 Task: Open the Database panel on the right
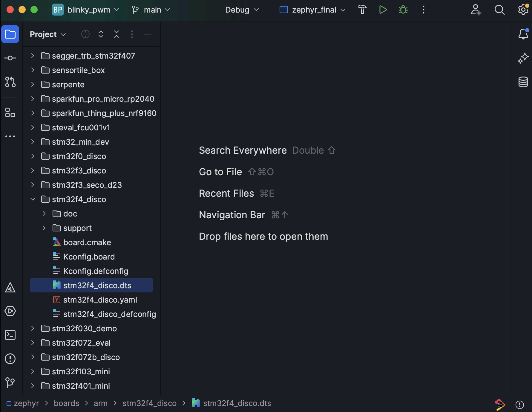coord(523,82)
